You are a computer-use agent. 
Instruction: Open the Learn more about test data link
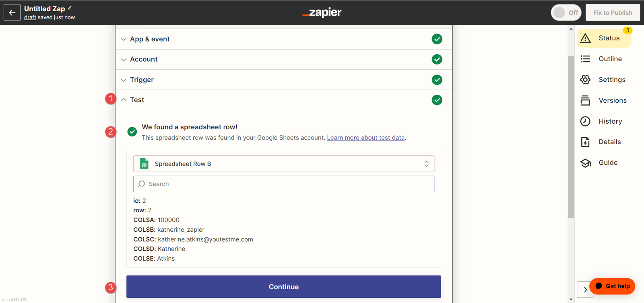[365, 138]
